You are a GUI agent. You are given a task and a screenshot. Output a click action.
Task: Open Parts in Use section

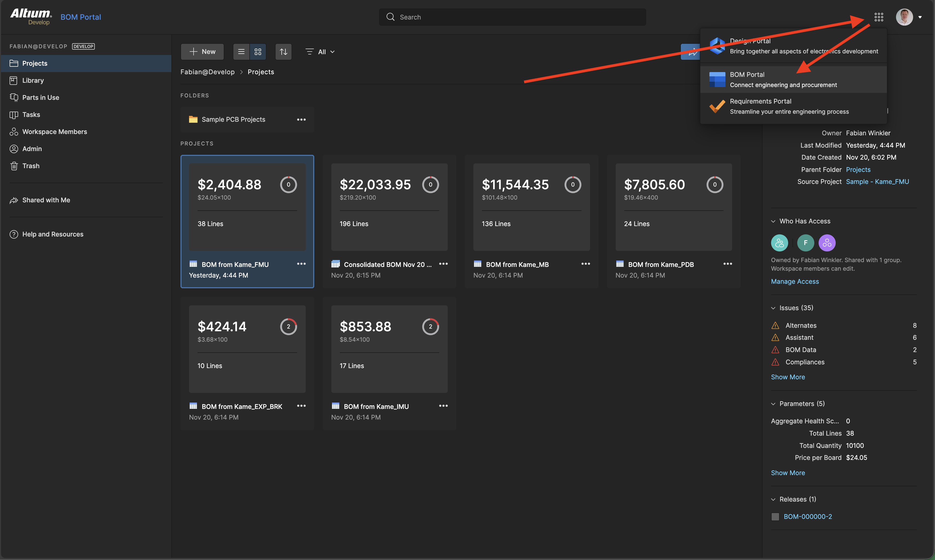[40, 97]
